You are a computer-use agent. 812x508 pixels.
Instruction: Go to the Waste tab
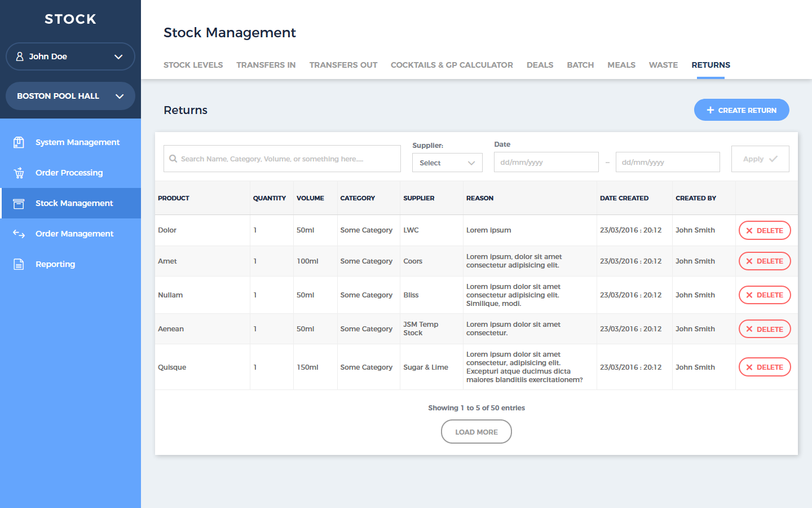[x=663, y=65]
